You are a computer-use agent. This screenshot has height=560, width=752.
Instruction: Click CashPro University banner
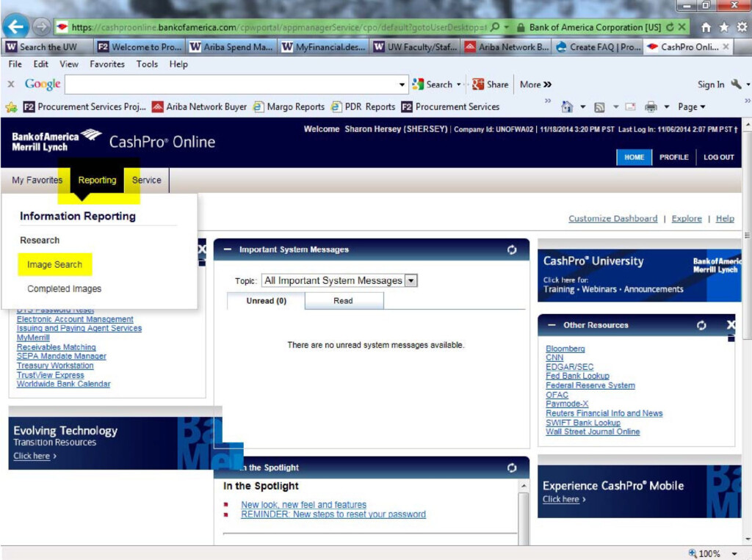click(x=639, y=275)
